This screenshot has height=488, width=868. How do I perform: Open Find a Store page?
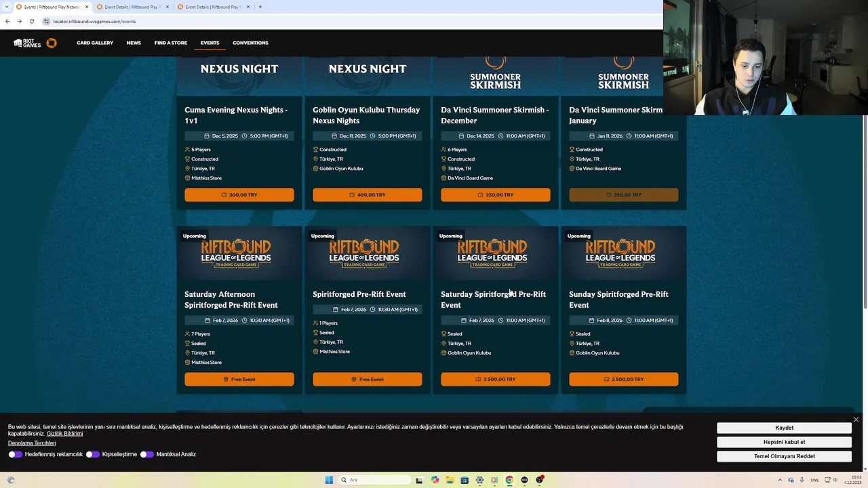click(x=171, y=43)
